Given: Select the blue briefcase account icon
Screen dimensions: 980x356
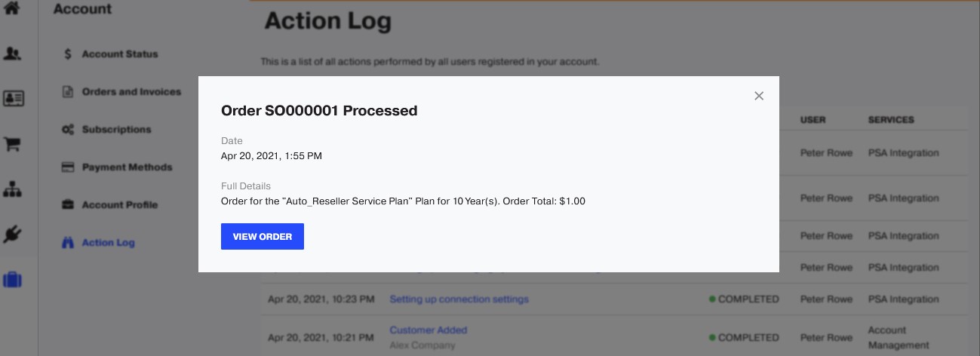Looking at the screenshot, I should pos(13,280).
